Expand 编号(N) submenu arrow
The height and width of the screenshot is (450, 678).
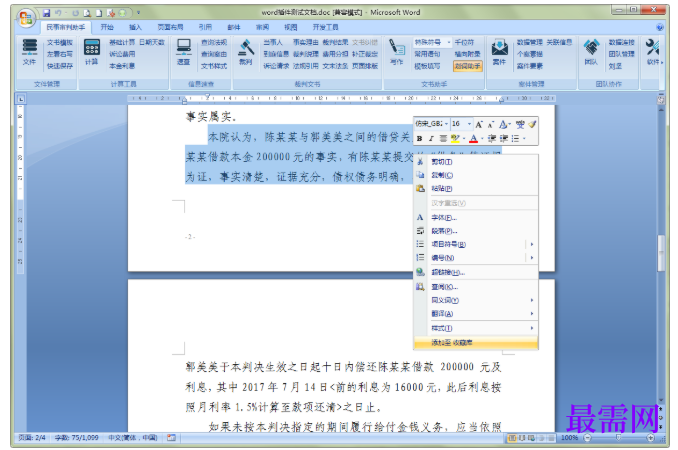point(532,258)
